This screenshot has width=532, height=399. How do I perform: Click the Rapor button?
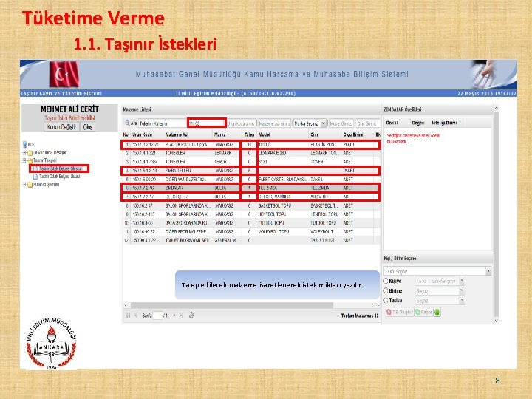pyautogui.click(x=423, y=312)
